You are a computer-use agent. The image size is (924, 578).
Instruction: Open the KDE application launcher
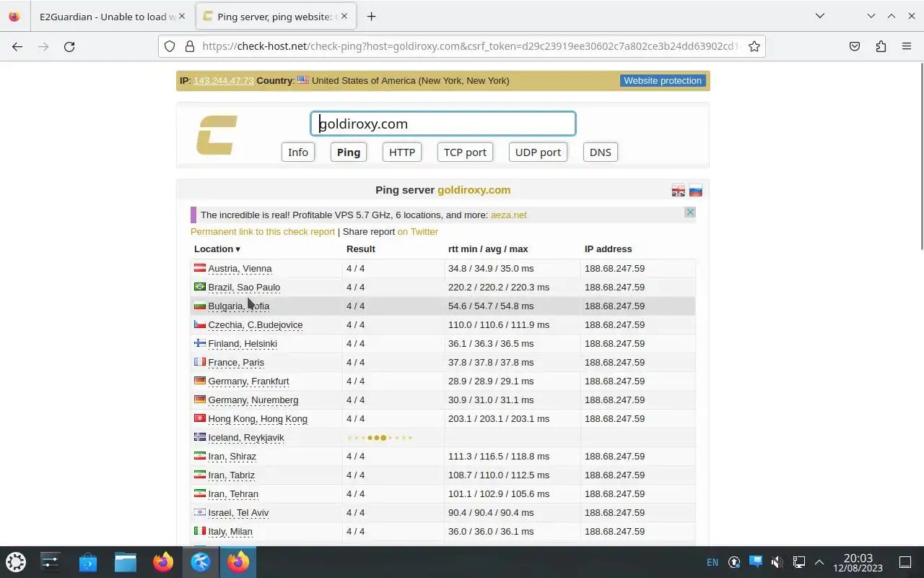pos(16,561)
